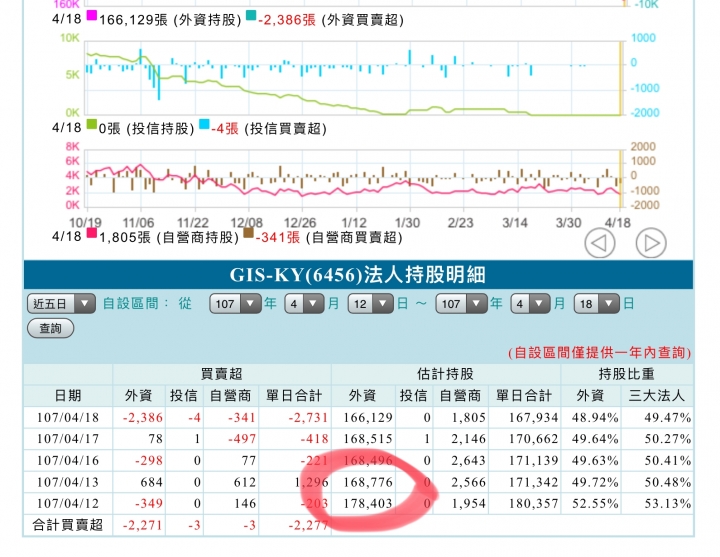The image size is (720, 557).
Task: Click the brown 自營商買賣超 legend swatch
Action: [248, 233]
